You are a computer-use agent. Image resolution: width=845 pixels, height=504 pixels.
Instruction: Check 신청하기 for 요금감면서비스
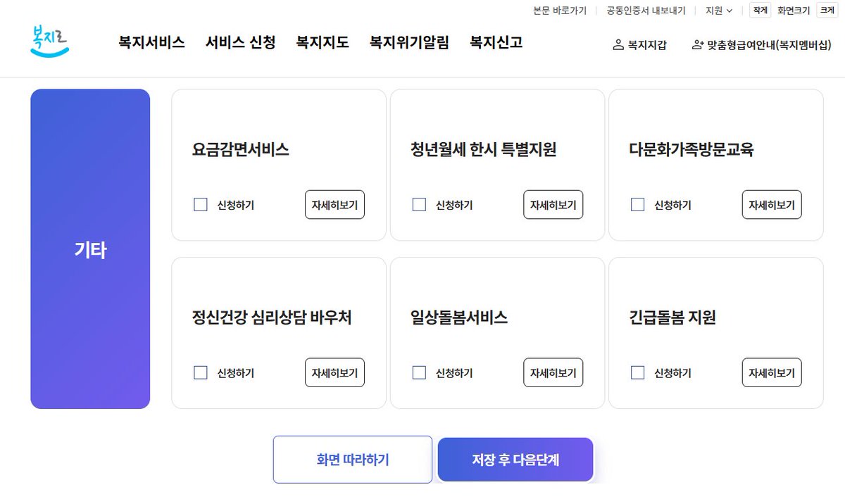click(x=201, y=205)
